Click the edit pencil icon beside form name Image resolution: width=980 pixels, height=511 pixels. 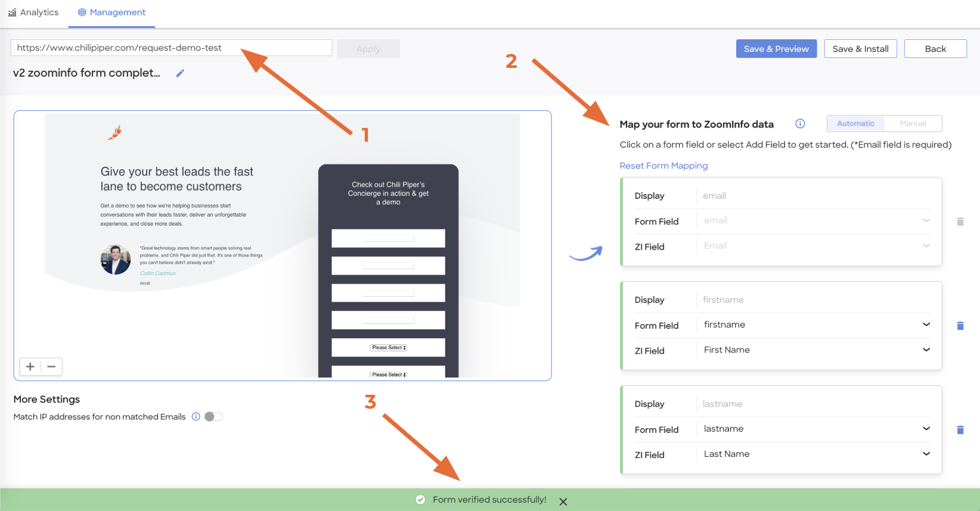(180, 73)
